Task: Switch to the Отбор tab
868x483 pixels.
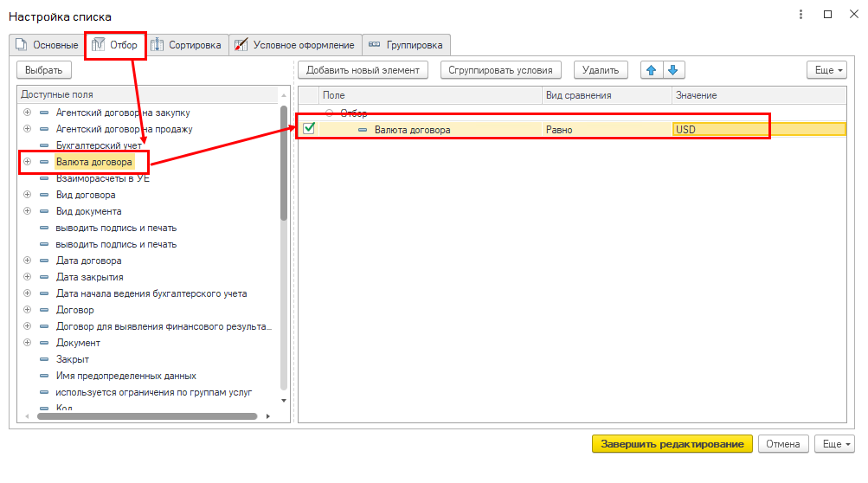Action: pyautogui.click(x=115, y=45)
